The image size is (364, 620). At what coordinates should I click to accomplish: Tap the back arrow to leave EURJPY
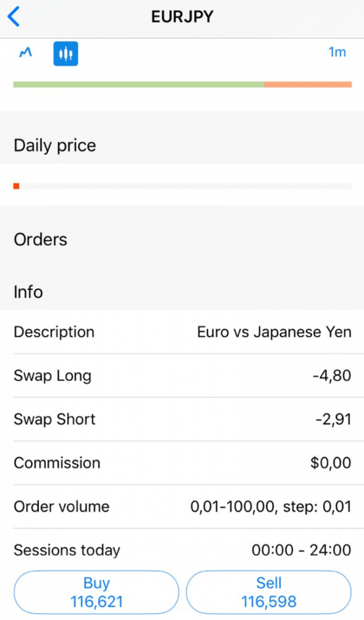point(13,16)
